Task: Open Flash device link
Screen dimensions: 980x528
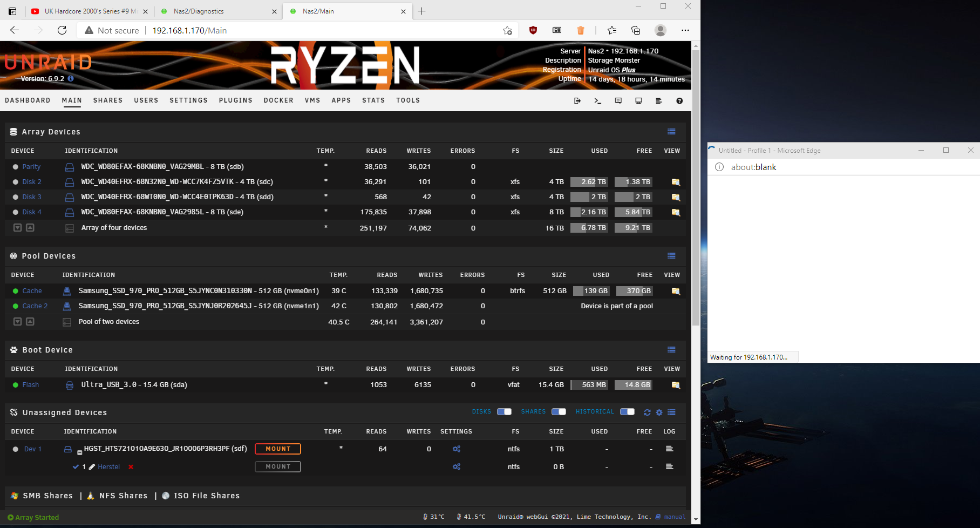Action: click(x=30, y=385)
